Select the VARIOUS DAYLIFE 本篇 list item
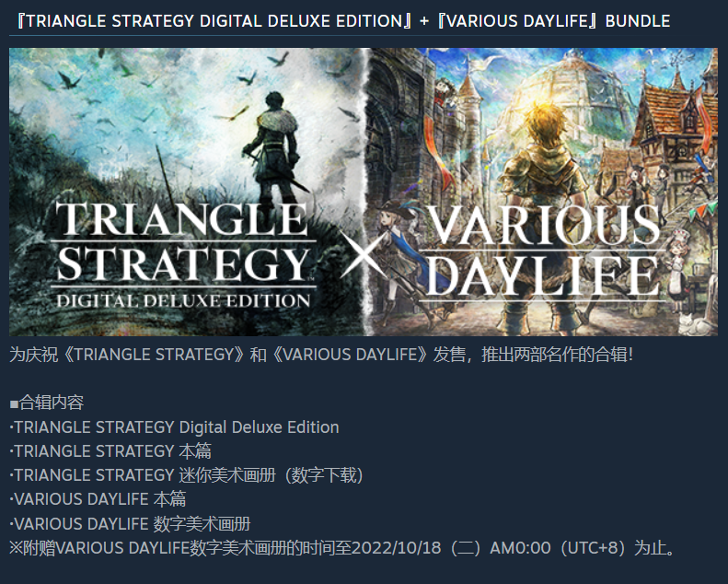Viewport: 728px width, 584px height. pyautogui.click(x=98, y=499)
